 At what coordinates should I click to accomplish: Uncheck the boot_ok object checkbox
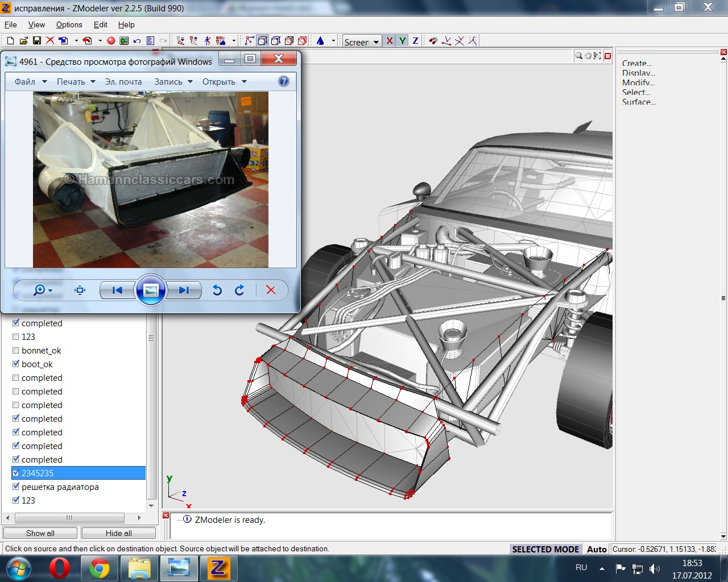click(16, 364)
